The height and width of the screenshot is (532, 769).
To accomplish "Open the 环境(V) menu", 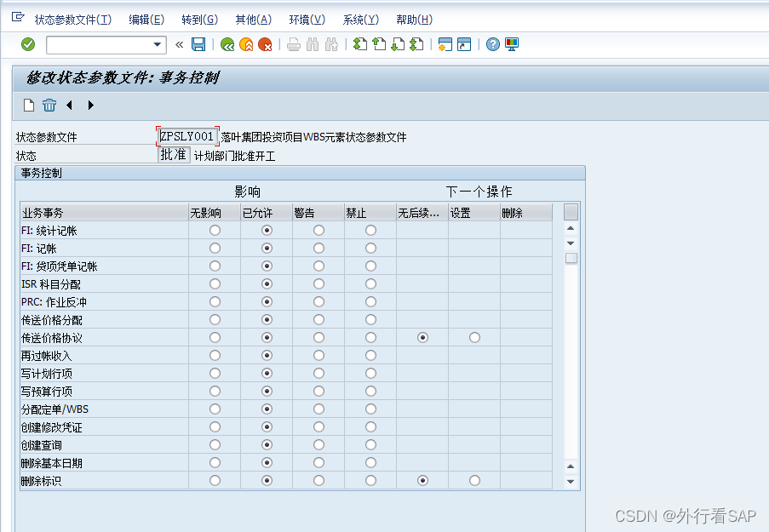I will [307, 20].
